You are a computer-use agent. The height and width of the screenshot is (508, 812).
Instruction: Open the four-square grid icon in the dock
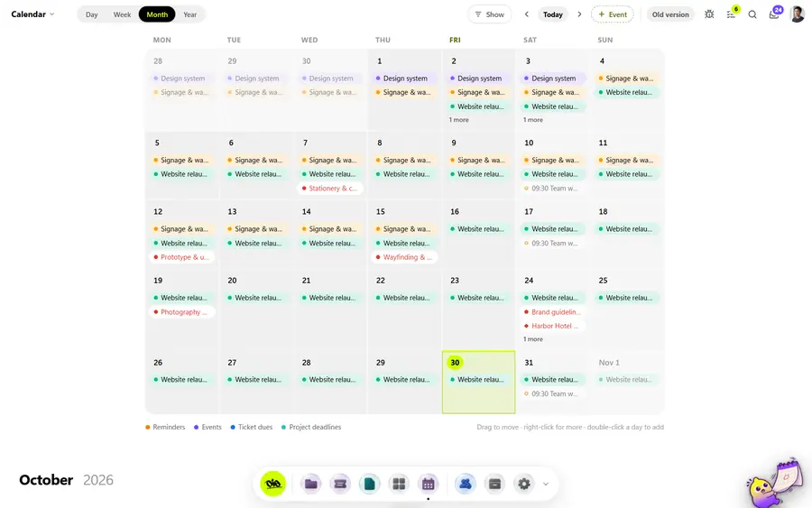point(399,484)
